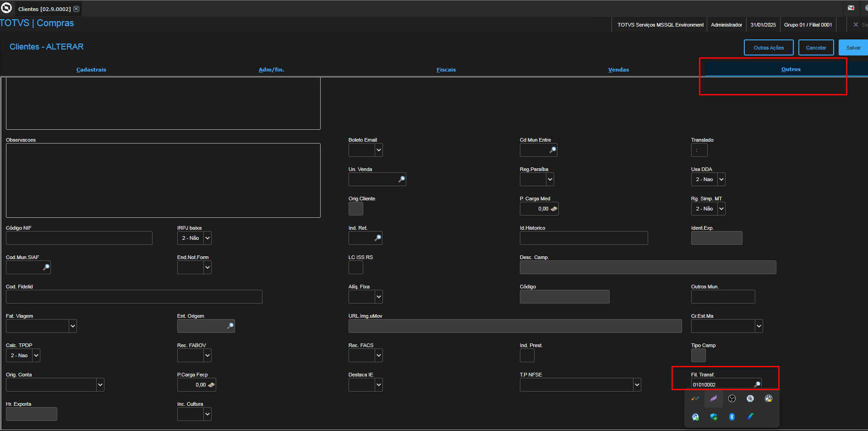Click the Bluetooth tray icon

pos(732,417)
